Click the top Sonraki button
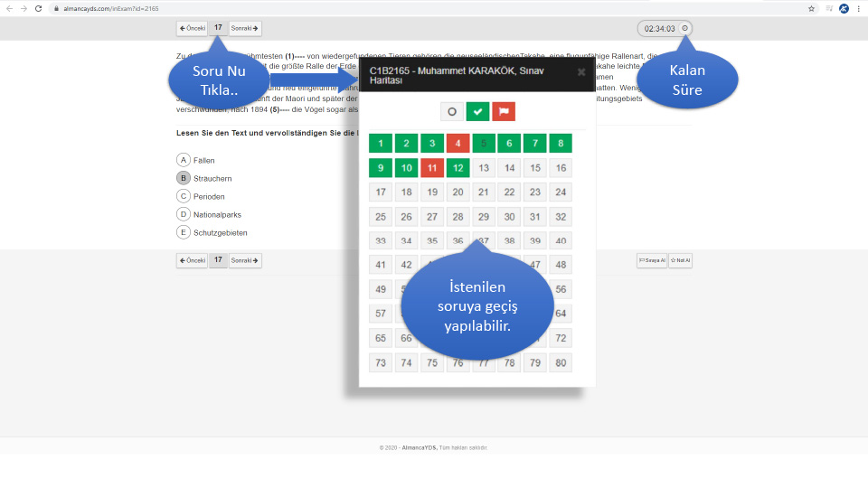This screenshot has width=868, height=488. [245, 28]
